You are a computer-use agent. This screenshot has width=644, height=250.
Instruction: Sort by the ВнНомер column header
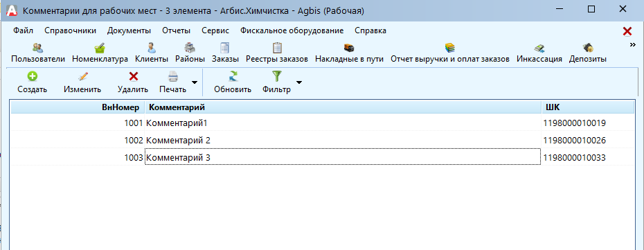[78, 107]
